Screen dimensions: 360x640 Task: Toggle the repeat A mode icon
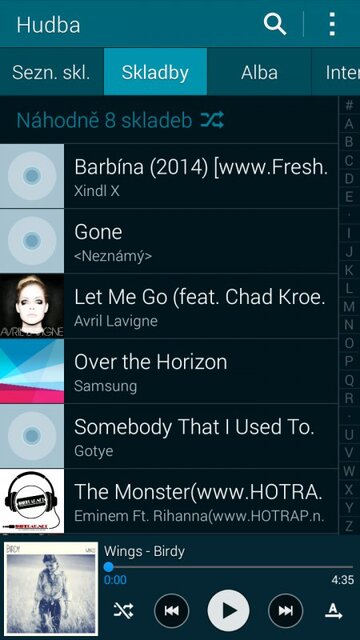333,611
